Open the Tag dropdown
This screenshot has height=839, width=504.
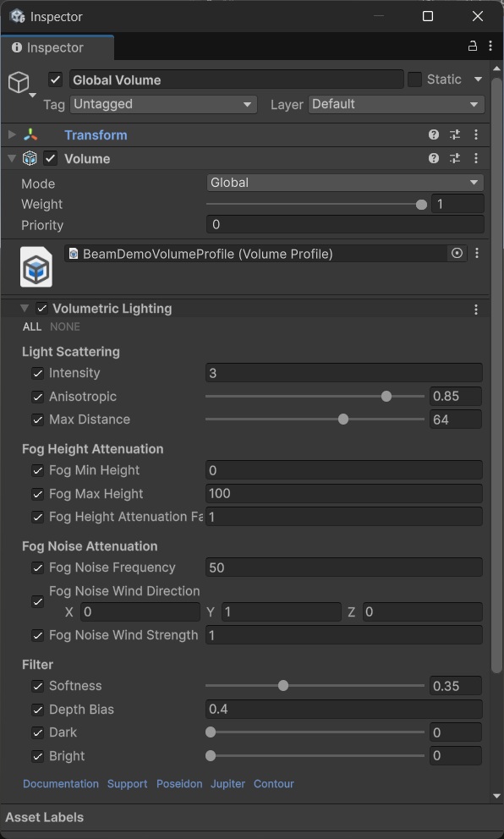(x=163, y=104)
